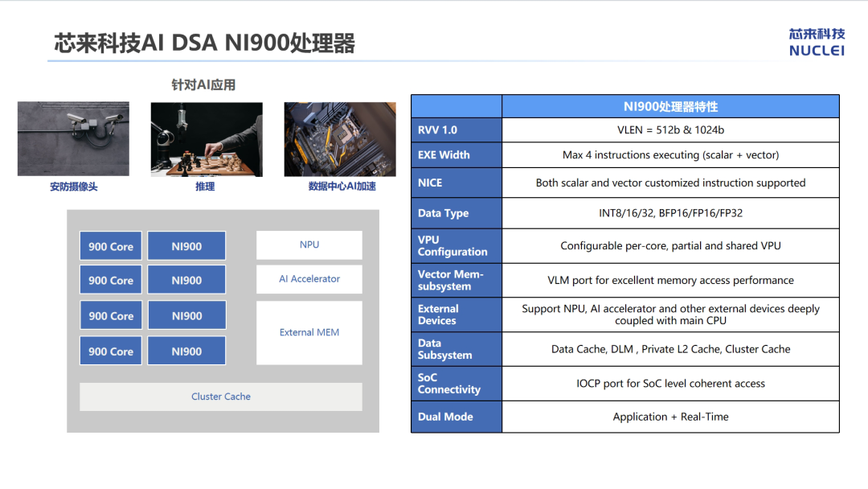Click the NI900 block in the AI Accelerator row
Screen dimensions: 868x489
(186, 280)
